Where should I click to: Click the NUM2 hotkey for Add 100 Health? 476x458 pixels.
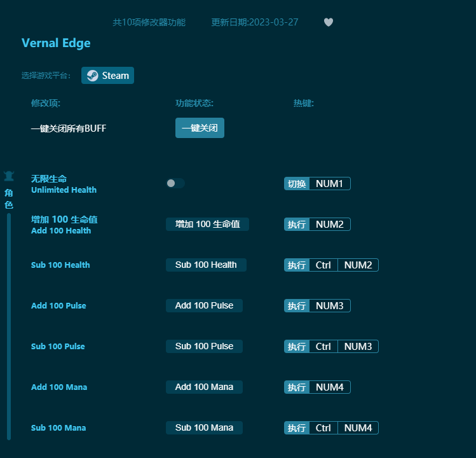[330, 225]
